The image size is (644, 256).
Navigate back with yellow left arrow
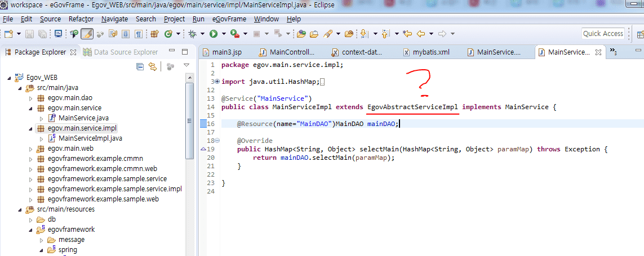421,34
